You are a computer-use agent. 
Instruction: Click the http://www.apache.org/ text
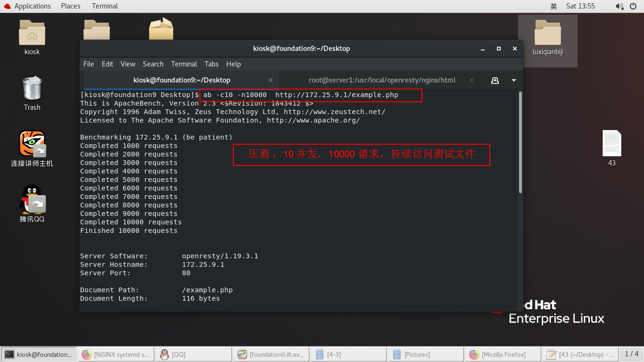point(313,120)
